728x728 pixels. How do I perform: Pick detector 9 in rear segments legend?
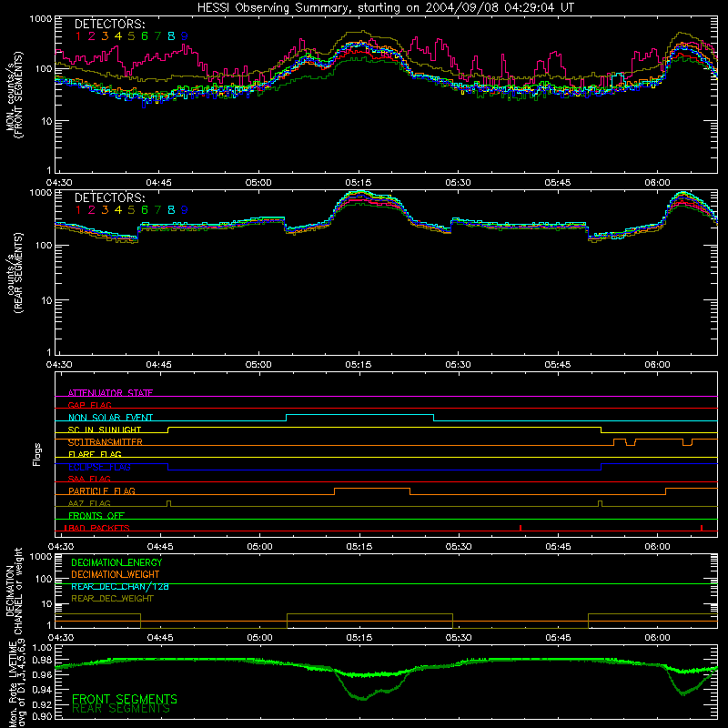185,210
